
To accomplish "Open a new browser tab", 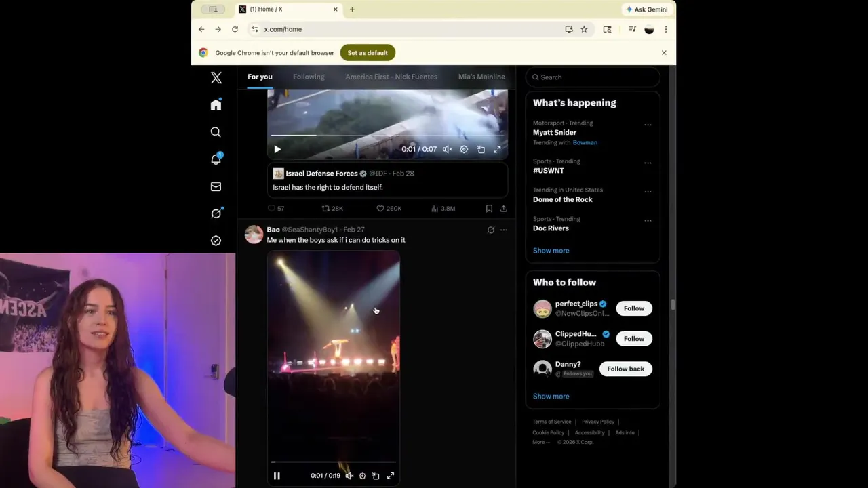I will 352,9.
